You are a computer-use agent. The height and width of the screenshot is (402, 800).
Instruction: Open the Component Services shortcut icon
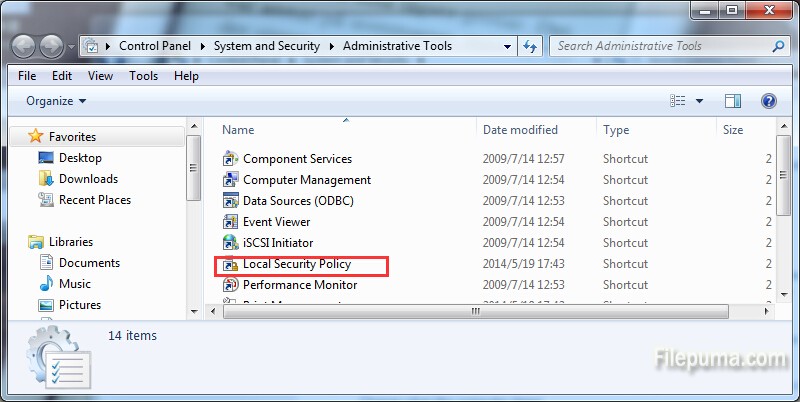230,159
